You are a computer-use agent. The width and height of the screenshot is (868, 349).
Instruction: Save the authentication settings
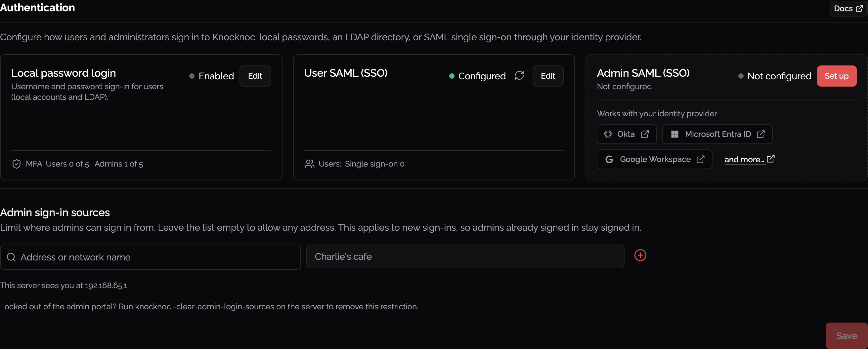point(846,335)
